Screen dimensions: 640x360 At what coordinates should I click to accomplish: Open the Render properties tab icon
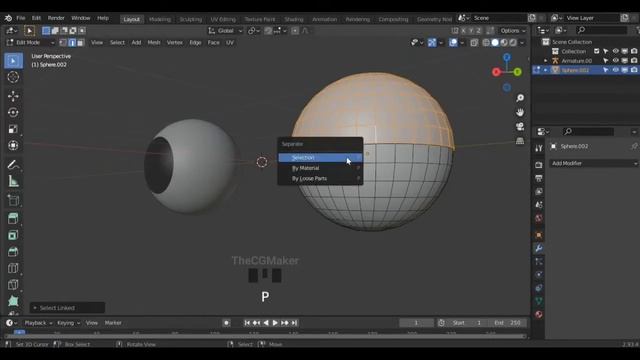[x=539, y=165]
